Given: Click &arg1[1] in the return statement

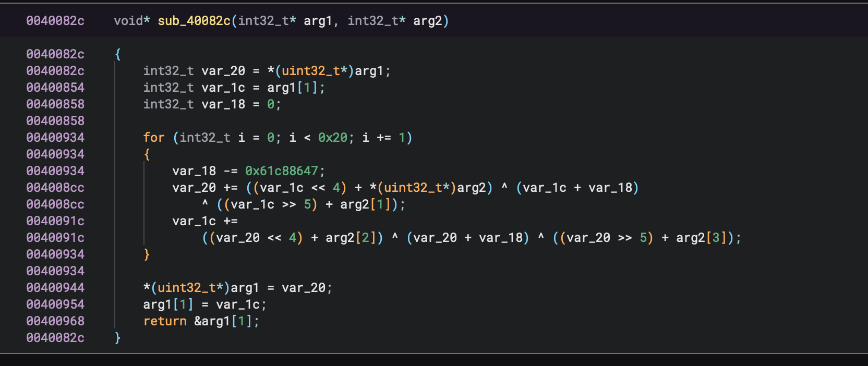Looking at the screenshot, I should click(223, 321).
